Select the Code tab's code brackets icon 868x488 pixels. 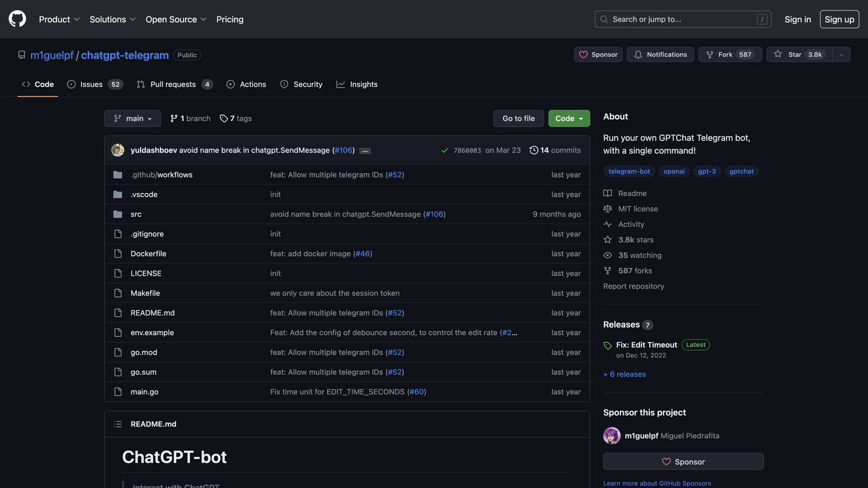(x=25, y=84)
